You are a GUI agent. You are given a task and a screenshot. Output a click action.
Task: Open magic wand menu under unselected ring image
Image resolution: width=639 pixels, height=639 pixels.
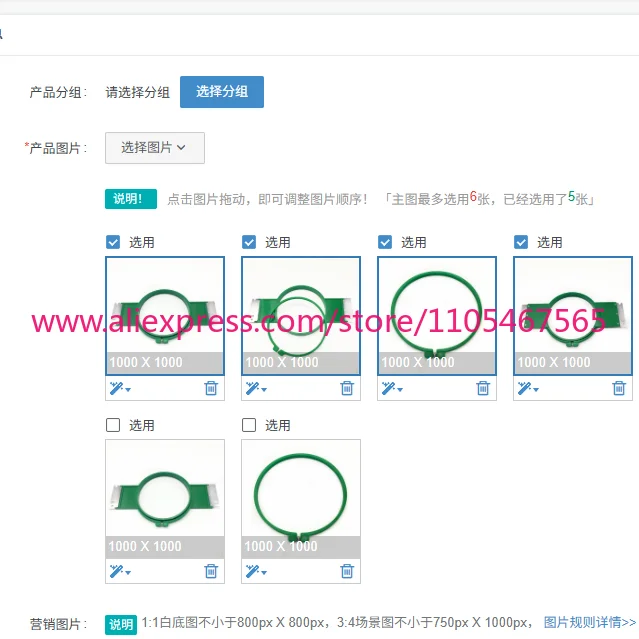[x=256, y=571]
